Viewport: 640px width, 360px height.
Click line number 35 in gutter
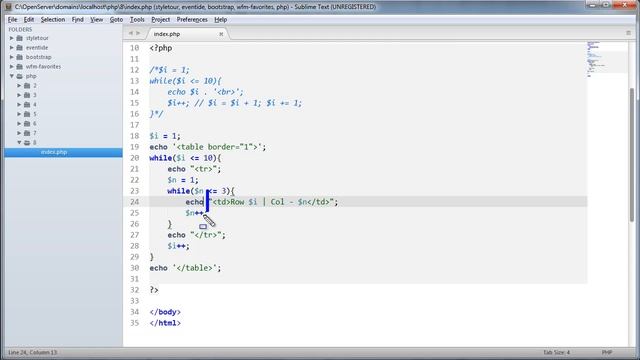[134, 323]
